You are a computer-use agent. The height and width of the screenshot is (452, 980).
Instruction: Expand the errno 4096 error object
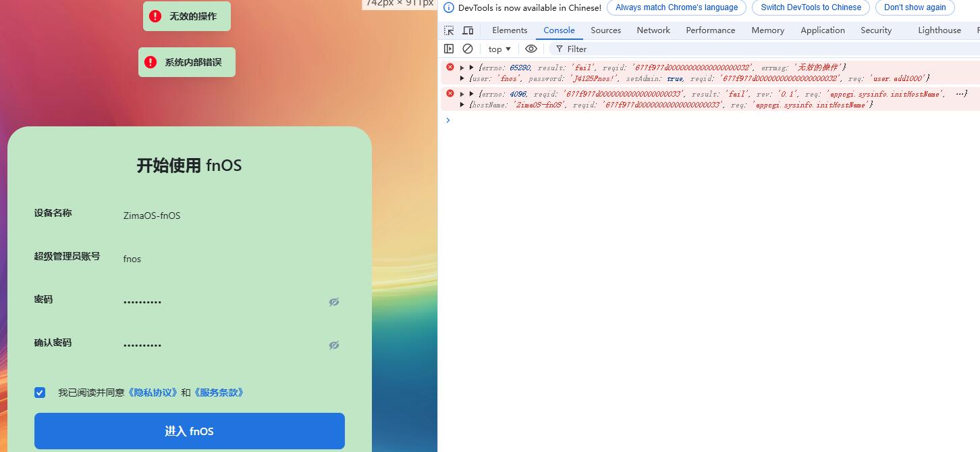point(472,94)
